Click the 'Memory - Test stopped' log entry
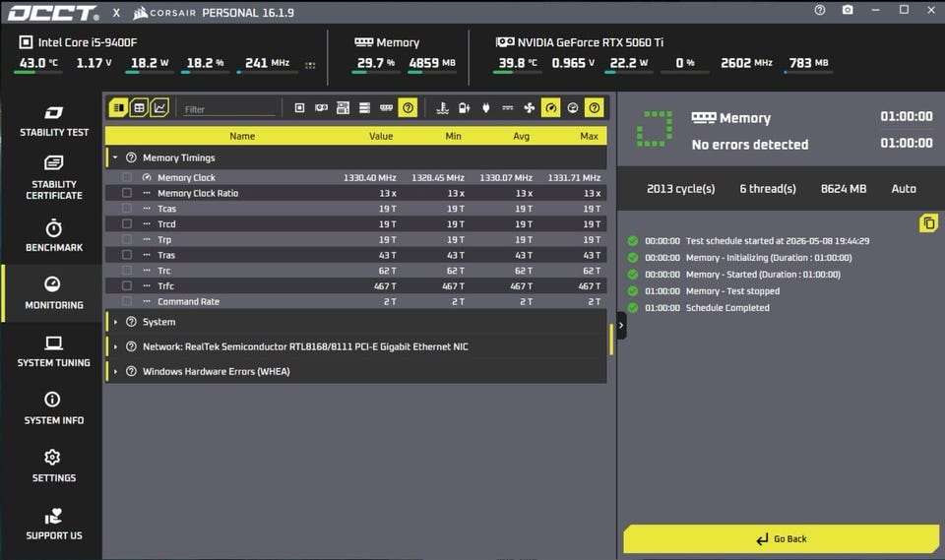 732,290
